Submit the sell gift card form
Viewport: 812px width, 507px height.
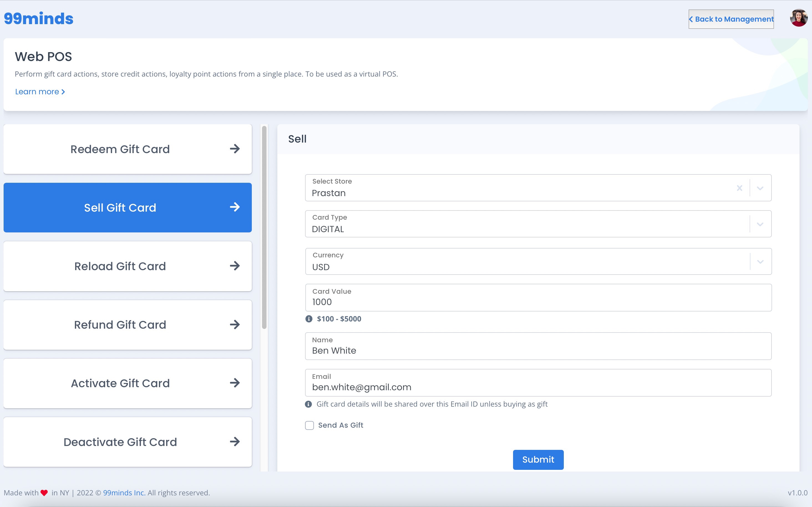(538, 460)
